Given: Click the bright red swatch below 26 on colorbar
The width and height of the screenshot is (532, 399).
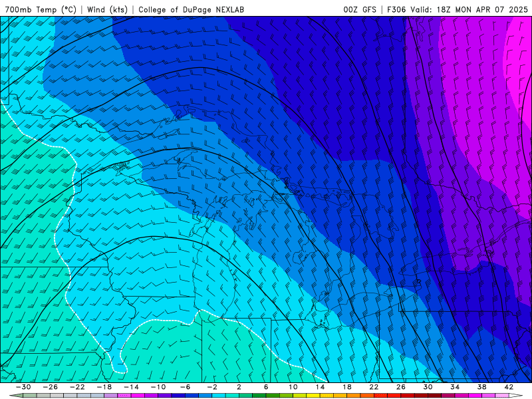Looking at the screenshot, I should 394,396.
